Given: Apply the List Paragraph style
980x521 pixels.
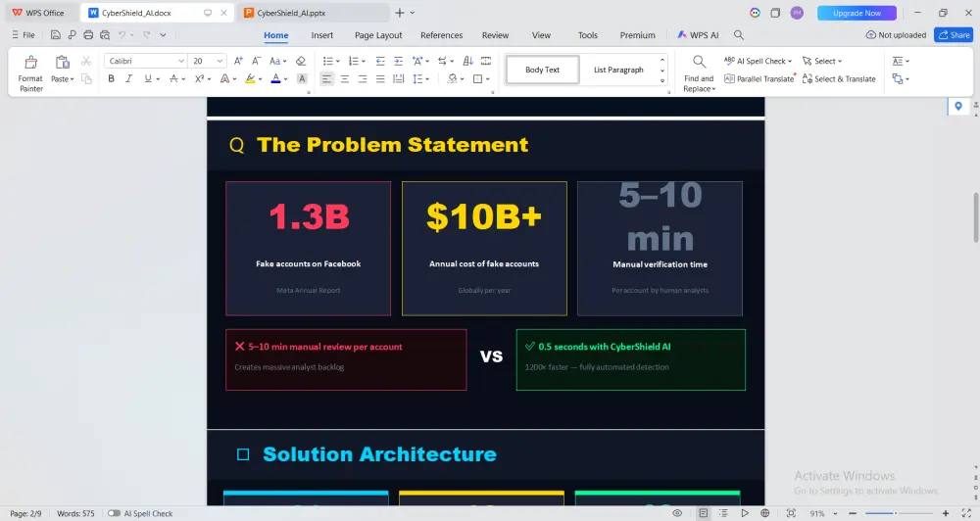Looking at the screenshot, I should pyautogui.click(x=618, y=70).
